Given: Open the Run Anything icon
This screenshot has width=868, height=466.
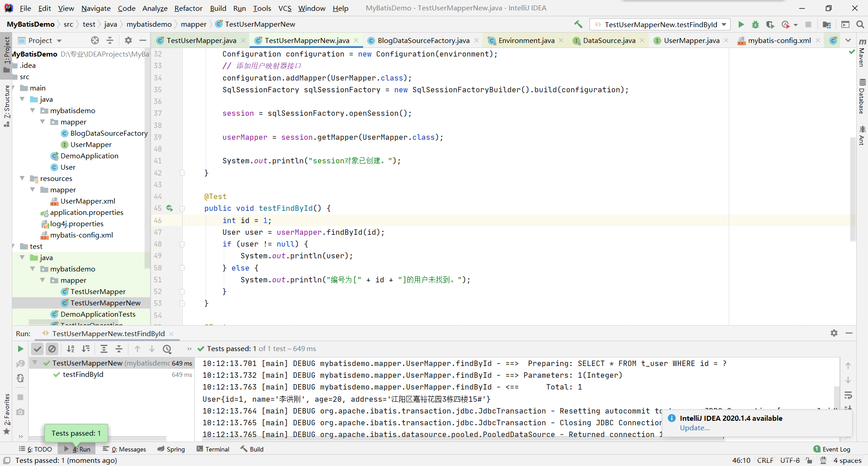Looking at the screenshot, I should pos(845,24).
